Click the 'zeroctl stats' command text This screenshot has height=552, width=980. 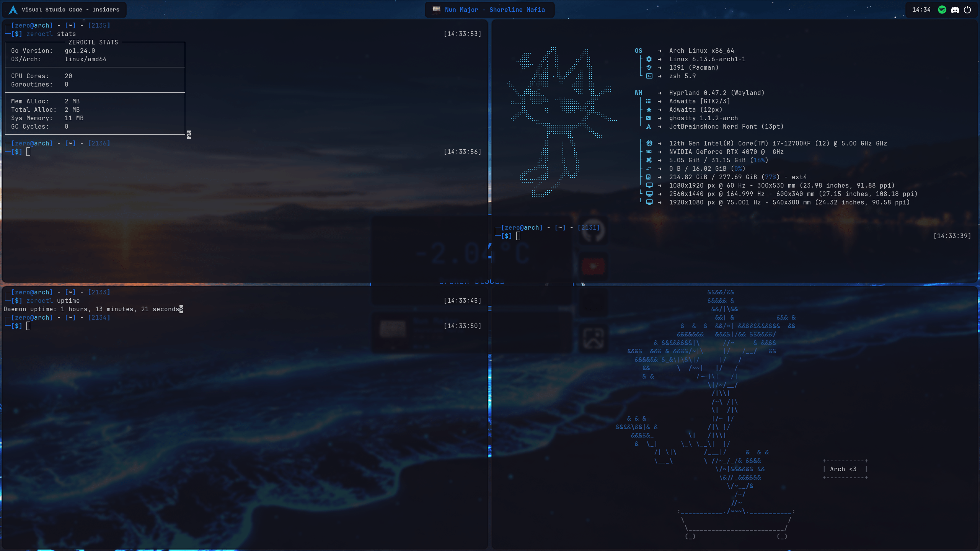point(51,34)
